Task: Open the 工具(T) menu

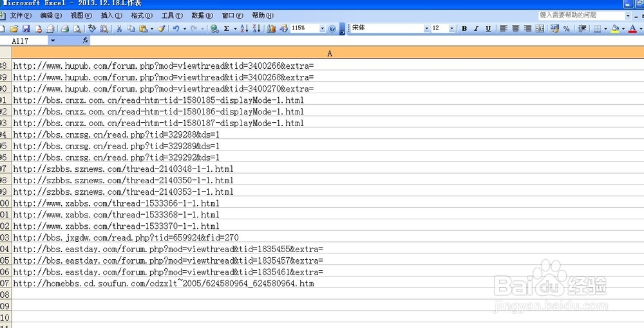Action: [x=172, y=15]
